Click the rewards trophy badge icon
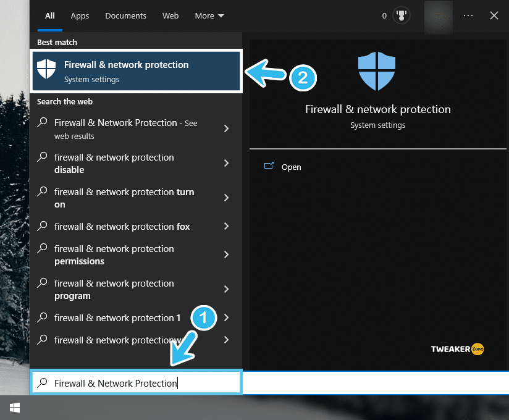 pos(402,15)
